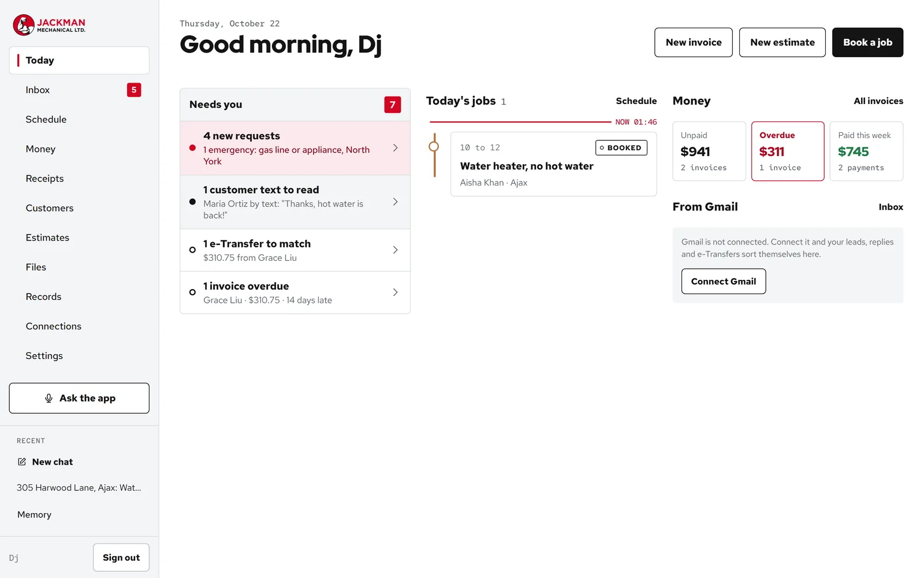This screenshot has height=578, width=924.
Task: Click the red Inbox badge showing 5
Action: pos(134,90)
